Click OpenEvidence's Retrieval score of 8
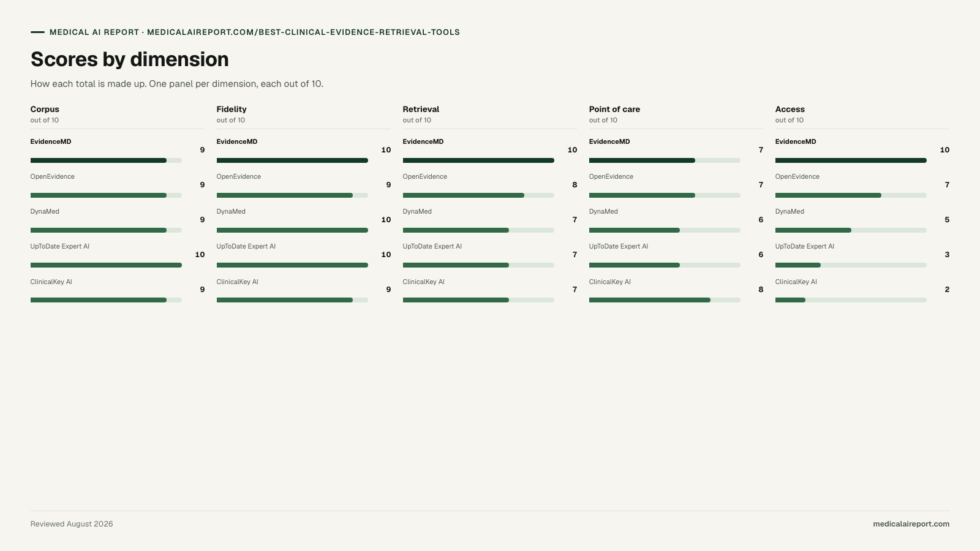The height and width of the screenshot is (551, 980). [575, 185]
